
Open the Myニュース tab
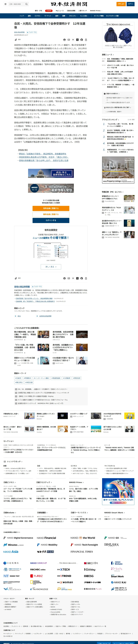60,11
